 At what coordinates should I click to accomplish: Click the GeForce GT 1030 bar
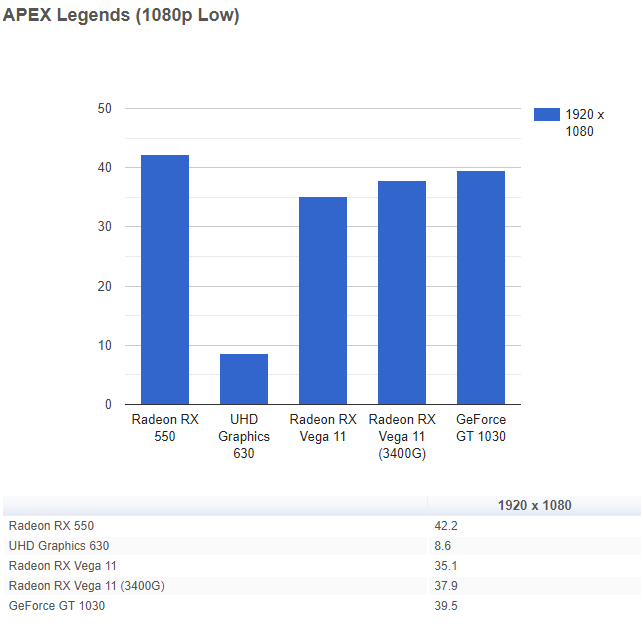[x=481, y=288]
